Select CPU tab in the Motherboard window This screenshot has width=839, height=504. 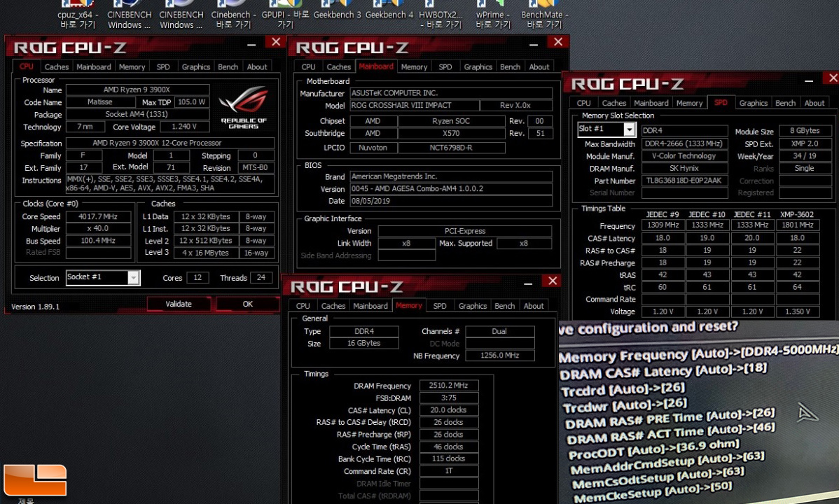click(308, 67)
